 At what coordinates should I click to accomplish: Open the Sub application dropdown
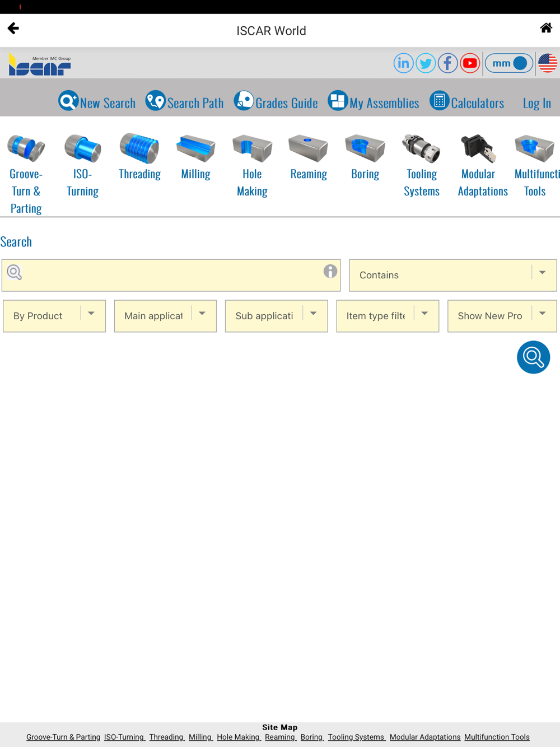277,316
